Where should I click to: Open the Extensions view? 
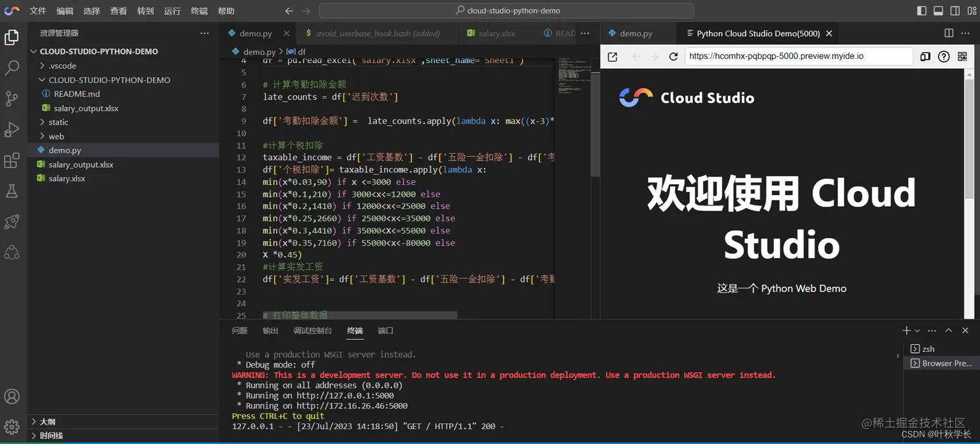click(12, 161)
